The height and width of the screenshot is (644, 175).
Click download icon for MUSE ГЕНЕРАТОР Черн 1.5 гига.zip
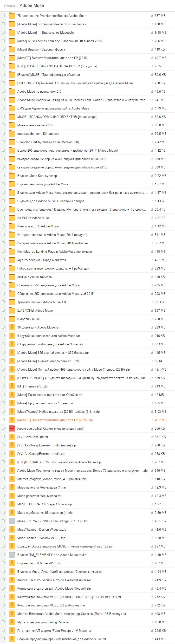coord(152,504)
